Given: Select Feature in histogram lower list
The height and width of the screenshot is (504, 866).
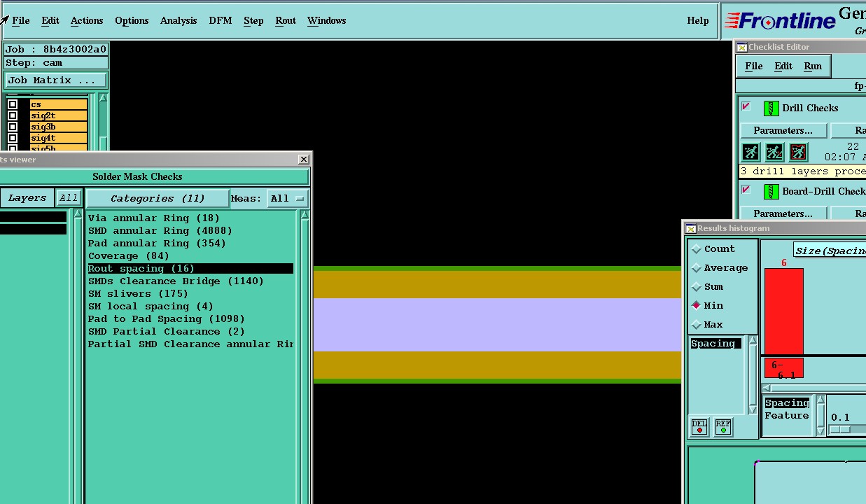Looking at the screenshot, I should click(787, 416).
